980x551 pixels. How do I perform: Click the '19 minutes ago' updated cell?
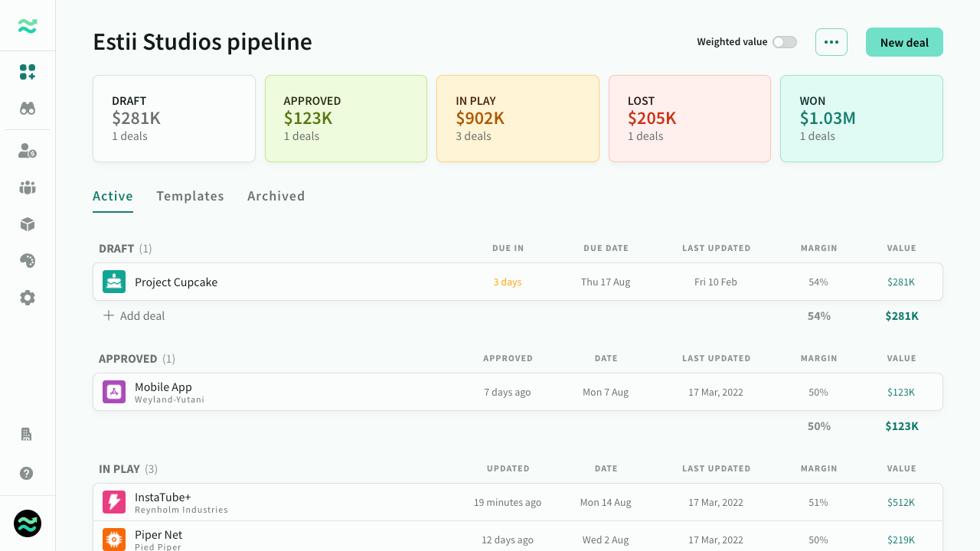click(508, 502)
